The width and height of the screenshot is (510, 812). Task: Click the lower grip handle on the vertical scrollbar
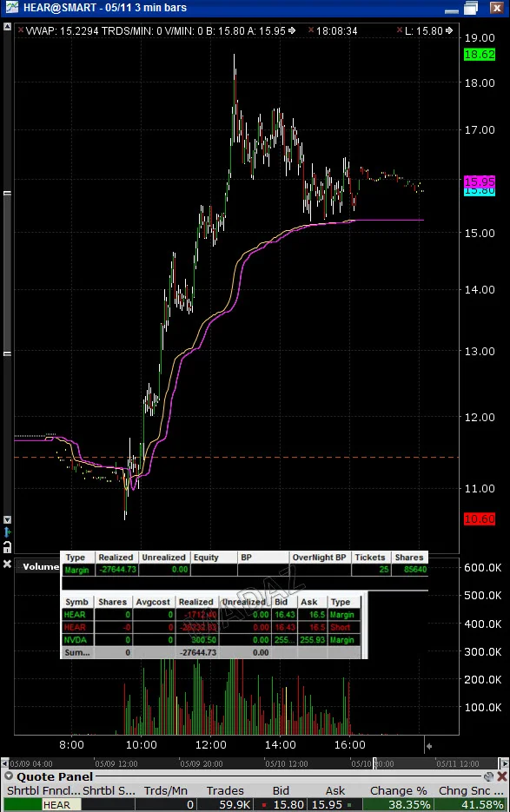coord(7,353)
